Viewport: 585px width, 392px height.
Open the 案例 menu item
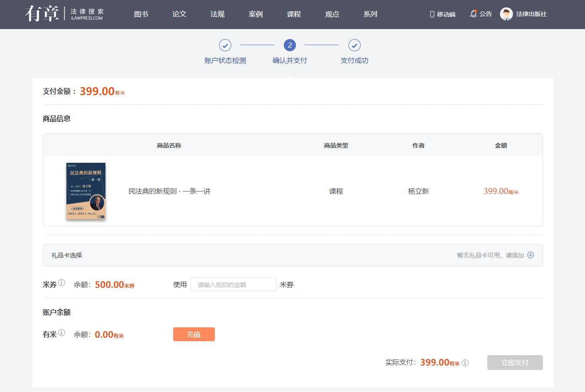tap(256, 14)
